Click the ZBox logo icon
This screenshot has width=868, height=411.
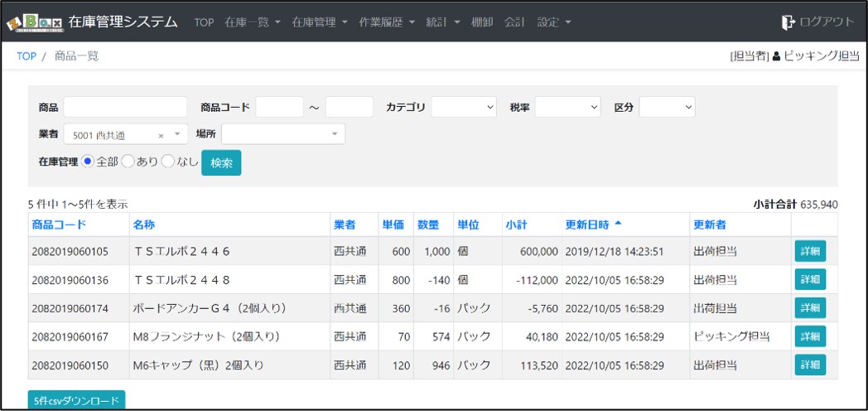tap(35, 22)
